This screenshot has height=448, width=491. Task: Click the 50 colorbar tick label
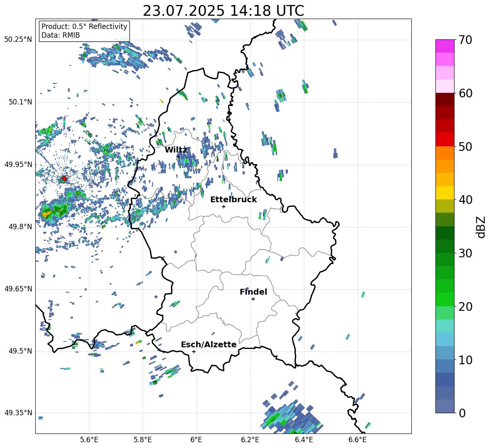(465, 147)
